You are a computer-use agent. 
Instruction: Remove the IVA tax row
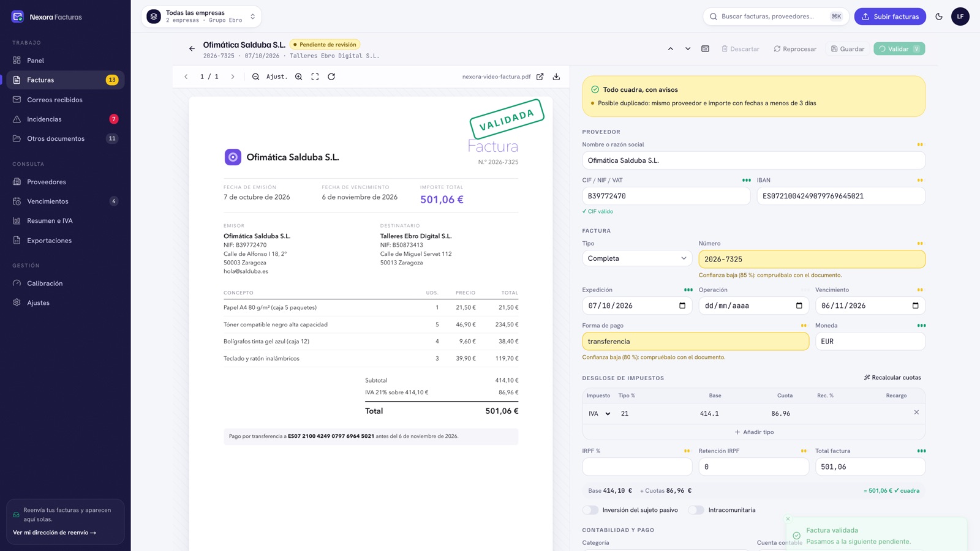[916, 413]
